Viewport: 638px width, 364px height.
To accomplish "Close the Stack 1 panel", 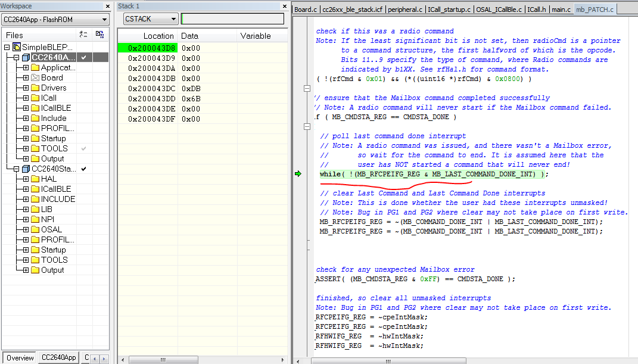I will pyautogui.click(x=284, y=6).
